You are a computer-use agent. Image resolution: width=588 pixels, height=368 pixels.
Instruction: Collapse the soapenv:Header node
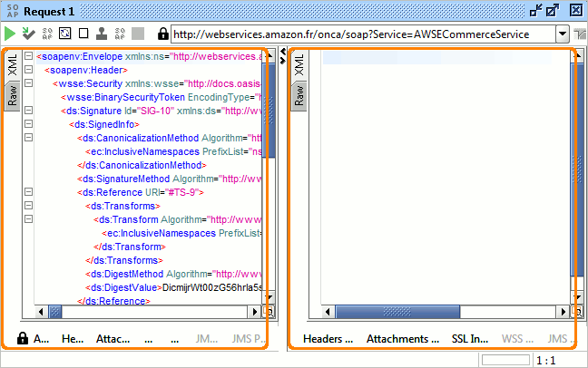coord(28,69)
